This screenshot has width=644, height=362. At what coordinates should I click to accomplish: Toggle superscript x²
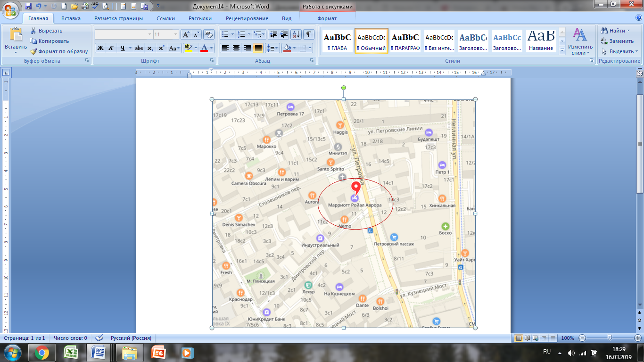(161, 48)
